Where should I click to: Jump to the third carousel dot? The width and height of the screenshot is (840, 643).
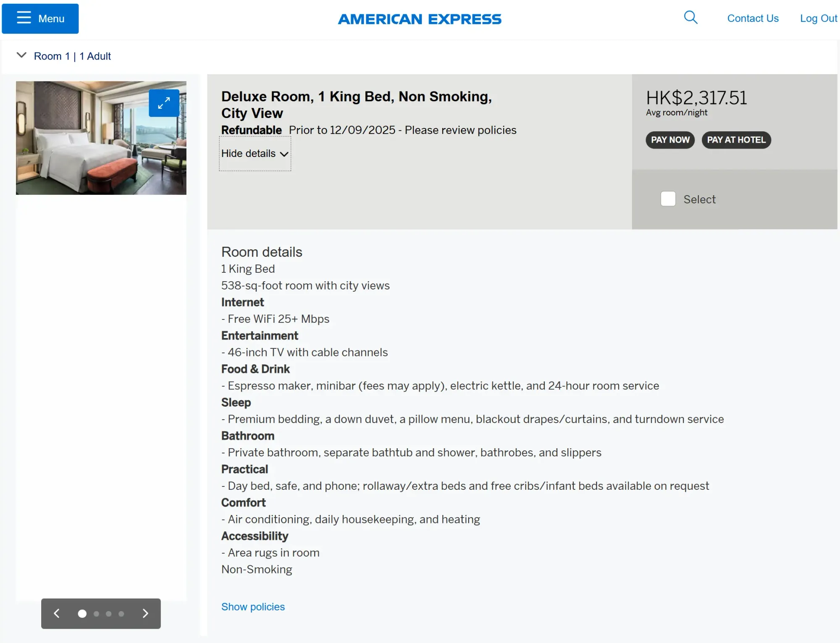109,614
